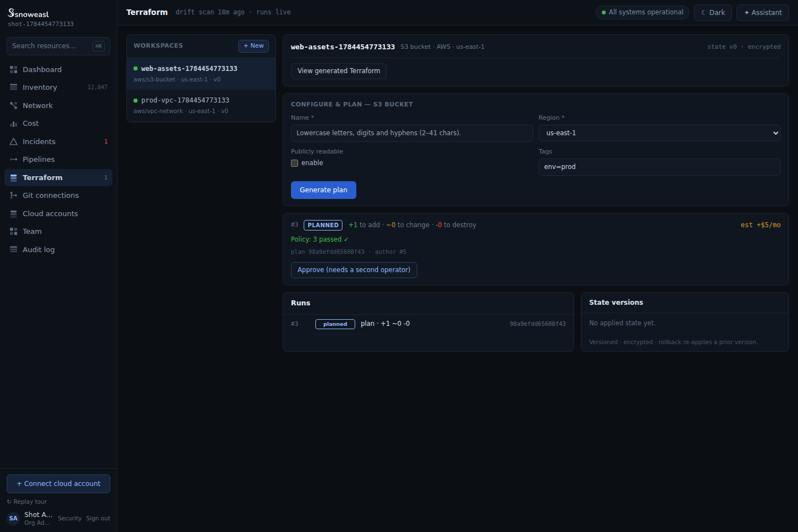This screenshot has width=798, height=532.
Task: Click the 'drift scan 18m ago' text
Action: (210, 12)
